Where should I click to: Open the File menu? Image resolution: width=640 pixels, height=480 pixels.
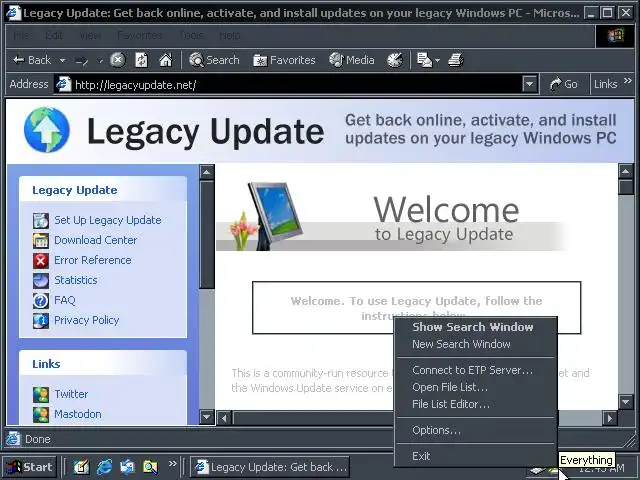click(20, 36)
